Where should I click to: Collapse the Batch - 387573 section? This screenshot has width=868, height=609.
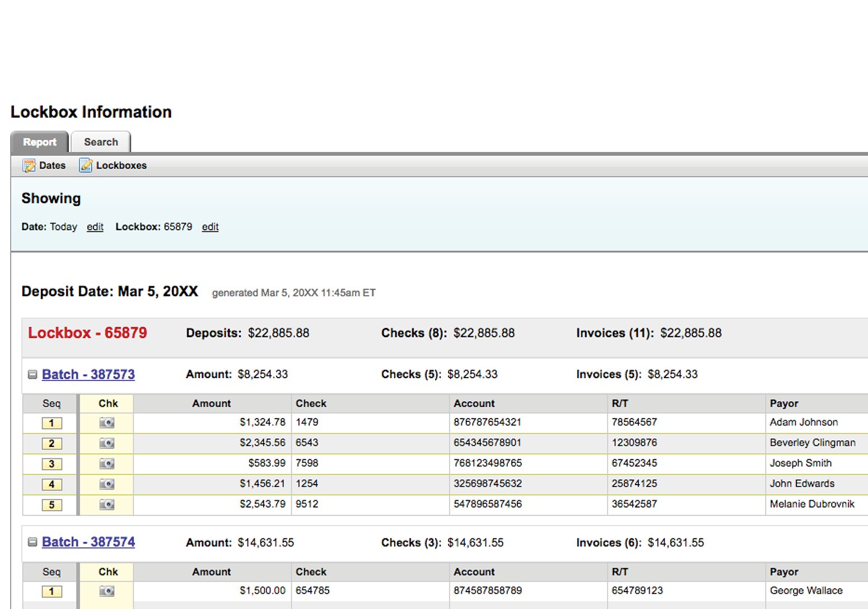pos(32,374)
